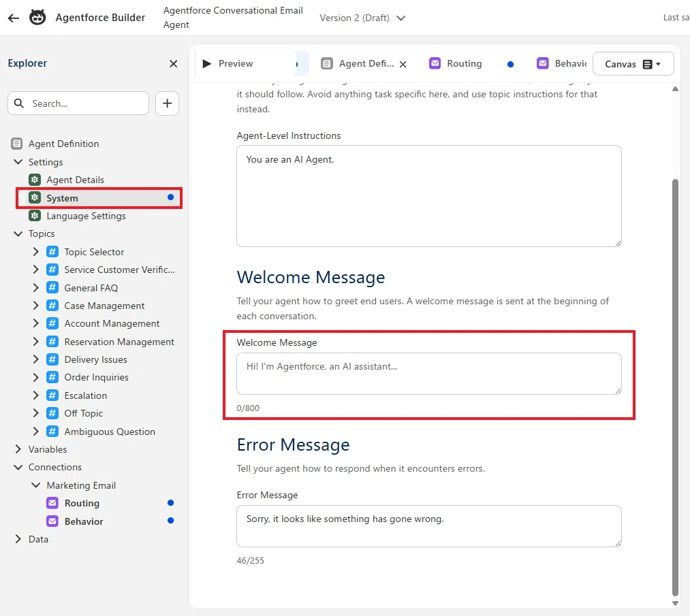Viewport: 690px width, 616px height.
Task: Click the Welcome Message text area
Action: (429, 374)
